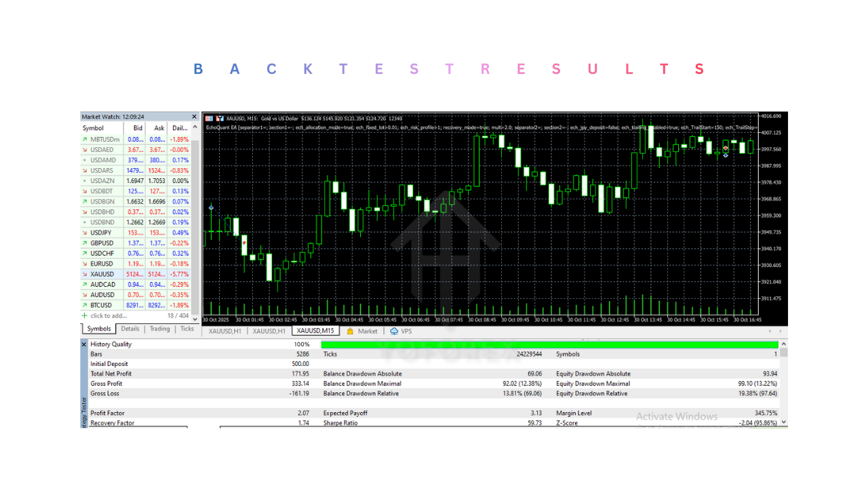Screen dimensions: 868x488
Task: Click the Activate Windows text
Action: tap(676, 416)
